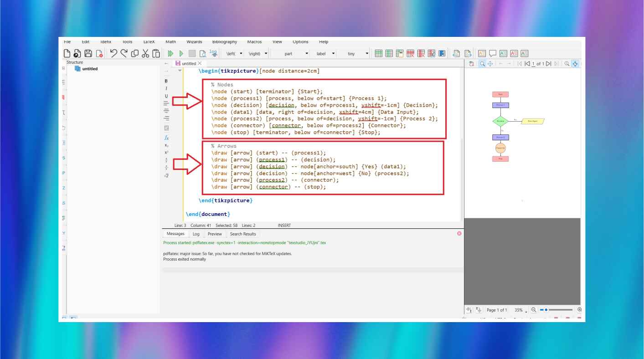This screenshot has width=644, height=359.
Task: View the log with log icon
Action: coord(213,53)
